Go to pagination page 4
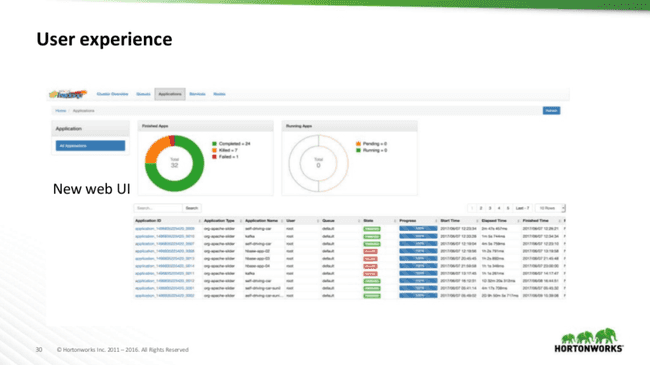 (499, 208)
